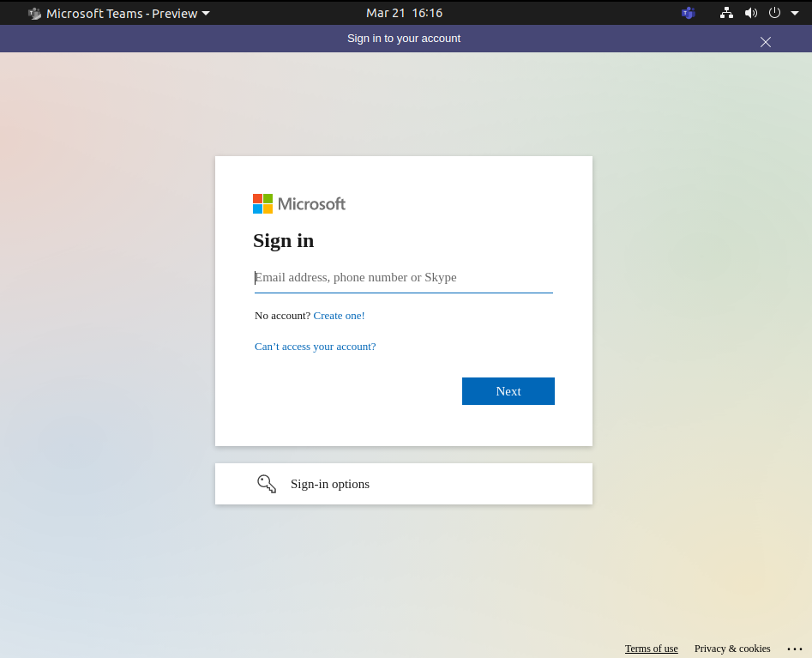Open the Privacy & cookies link
The width and height of the screenshot is (812, 658).
pos(732,649)
